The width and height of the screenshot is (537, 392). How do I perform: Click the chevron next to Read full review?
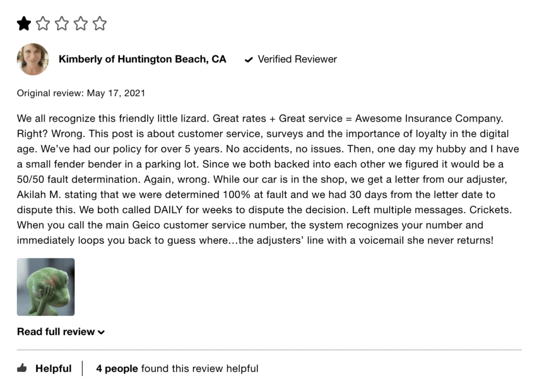(101, 332)
